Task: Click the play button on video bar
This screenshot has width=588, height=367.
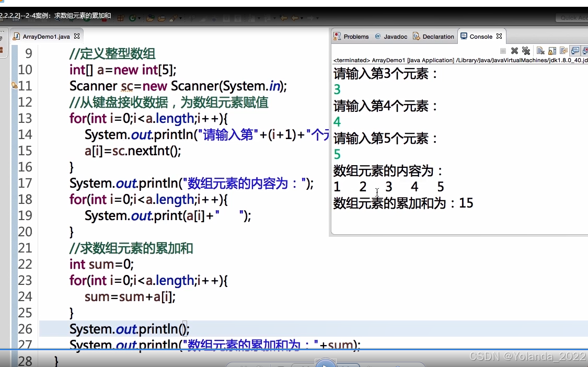Action: (x=326, y=363)
